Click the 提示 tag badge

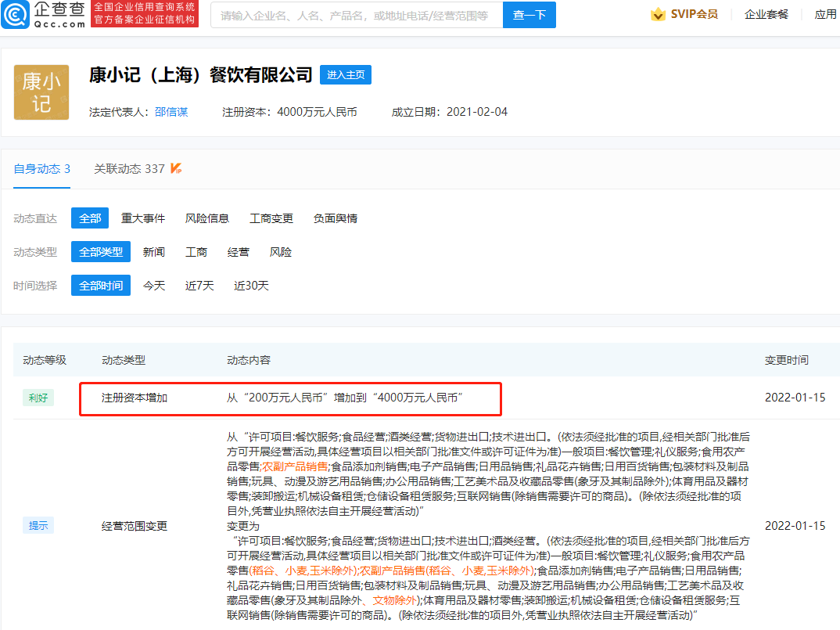click(x=38, y=526)
